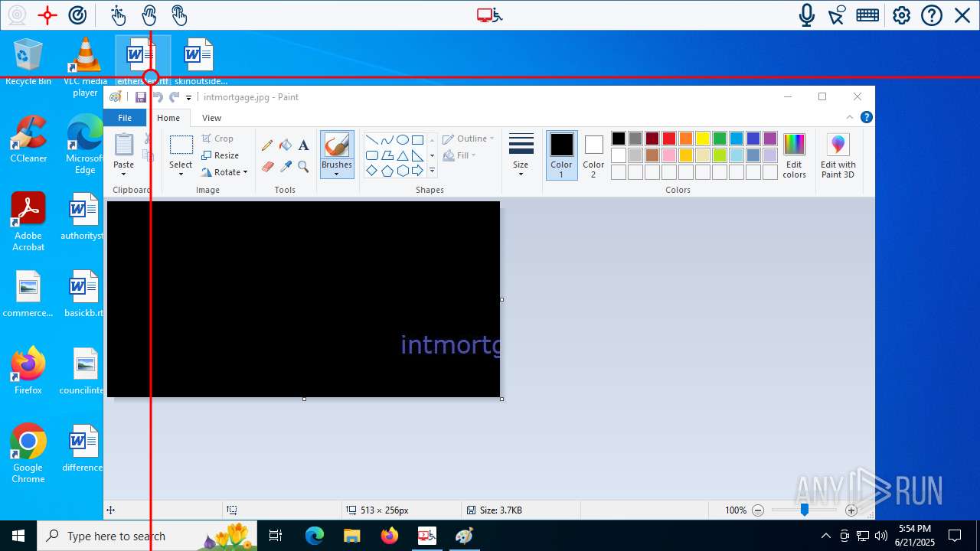Activate Color 2 background selector
980x551 pixels.
(593, 155)
